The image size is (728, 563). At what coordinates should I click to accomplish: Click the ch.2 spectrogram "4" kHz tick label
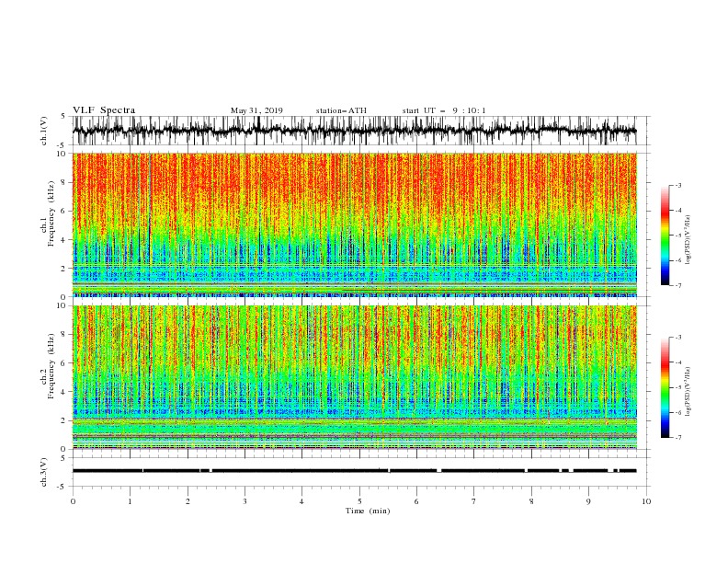coord(64,392)
